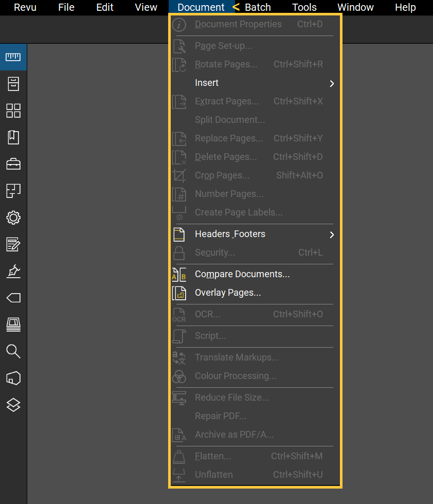Open the Layers panel at sidebar bottom
433x504 pixels.
(13, 405)
